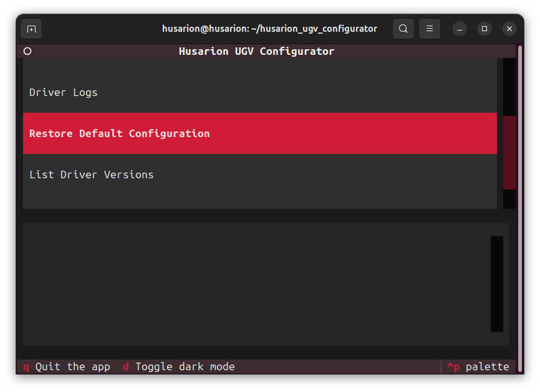This screenshot has width=540, height=392.
Task: Click scrollbar track below the list thumb
Action: (x=509, y=199)
